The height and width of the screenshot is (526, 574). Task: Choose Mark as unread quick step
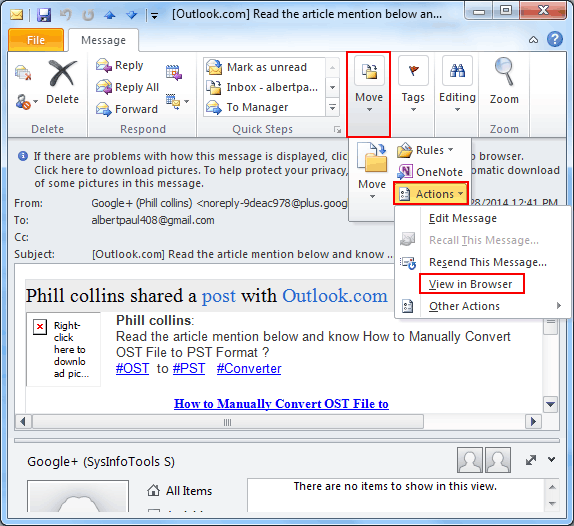click(x=264, y=67)
